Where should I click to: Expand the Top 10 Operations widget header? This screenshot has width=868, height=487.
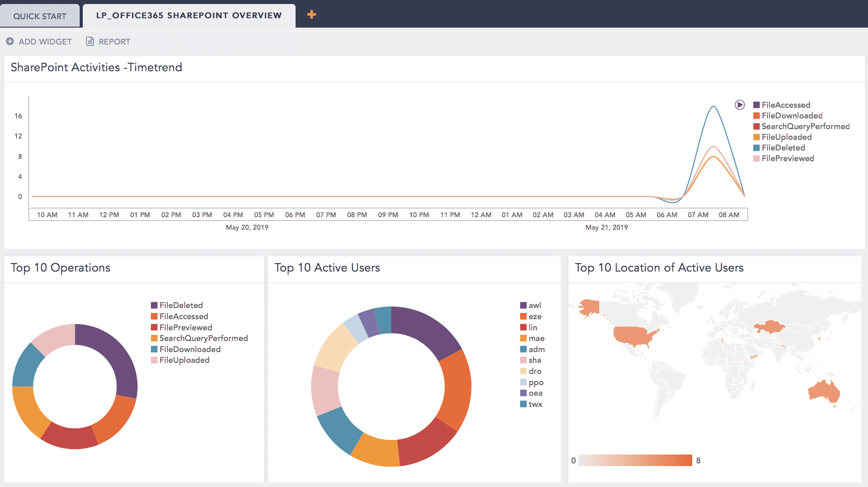61,268
